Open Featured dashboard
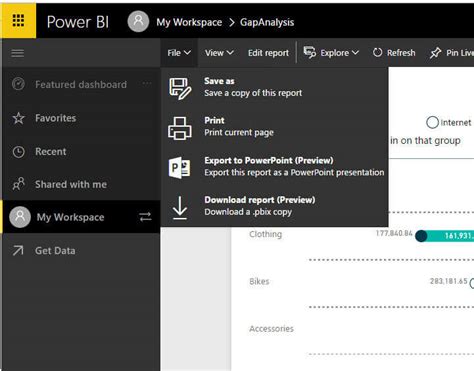The height and width of the screenshot is (371, 474). [81, 84]
